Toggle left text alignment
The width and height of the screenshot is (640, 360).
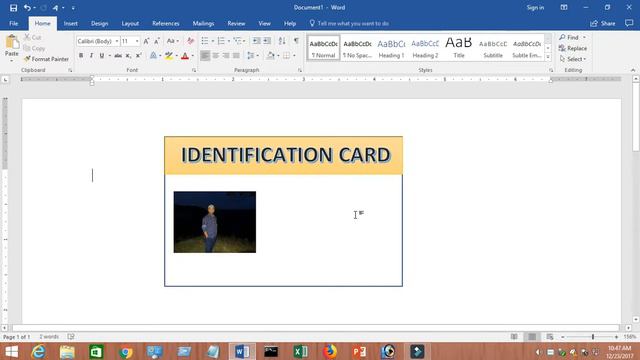[205, 56]
